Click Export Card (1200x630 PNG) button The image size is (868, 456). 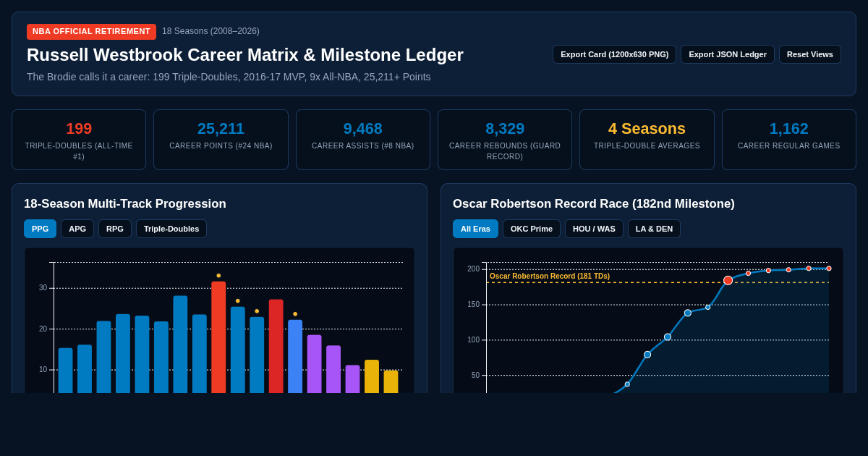[x=614, y=54]
